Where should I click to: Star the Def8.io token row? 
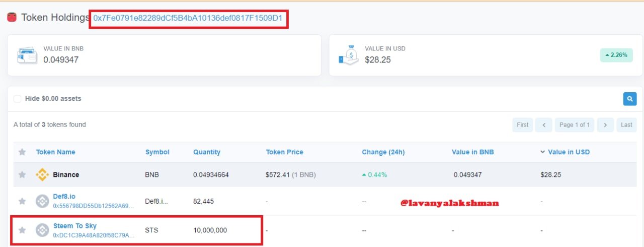pyautogui.click(x=22, y=201)
